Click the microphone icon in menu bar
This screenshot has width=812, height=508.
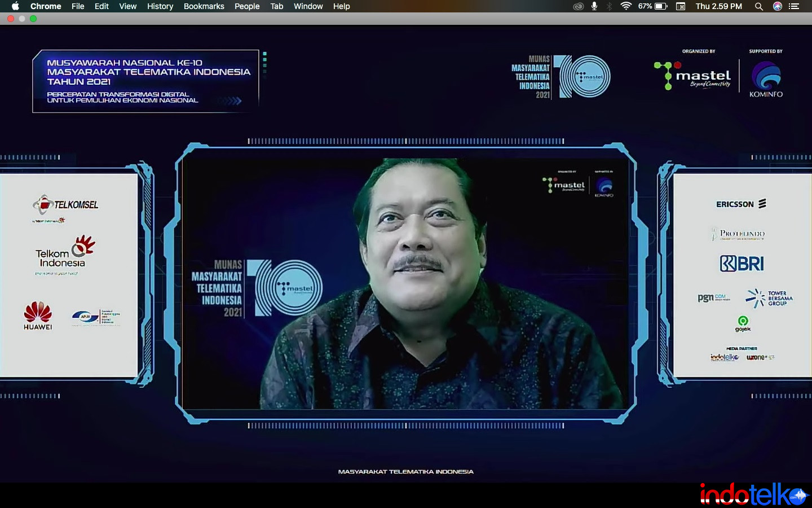click(x=594, y=6)
